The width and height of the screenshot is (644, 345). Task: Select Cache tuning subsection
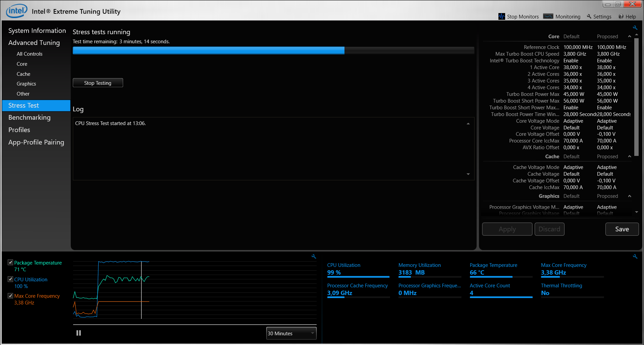pos(23,74)
